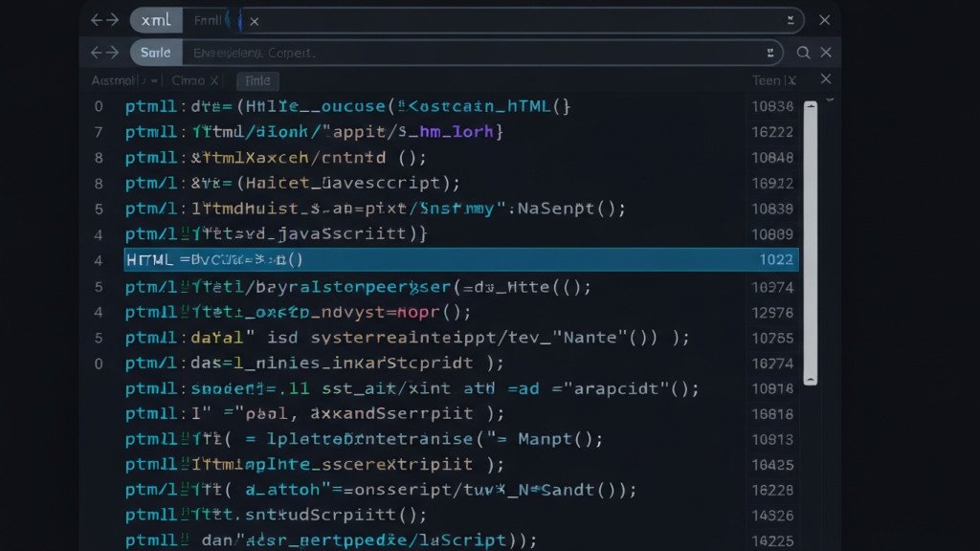This screenshot has width=980, height=551.
Task: Click line containing javaSscriitt
Action: (277, 233)
